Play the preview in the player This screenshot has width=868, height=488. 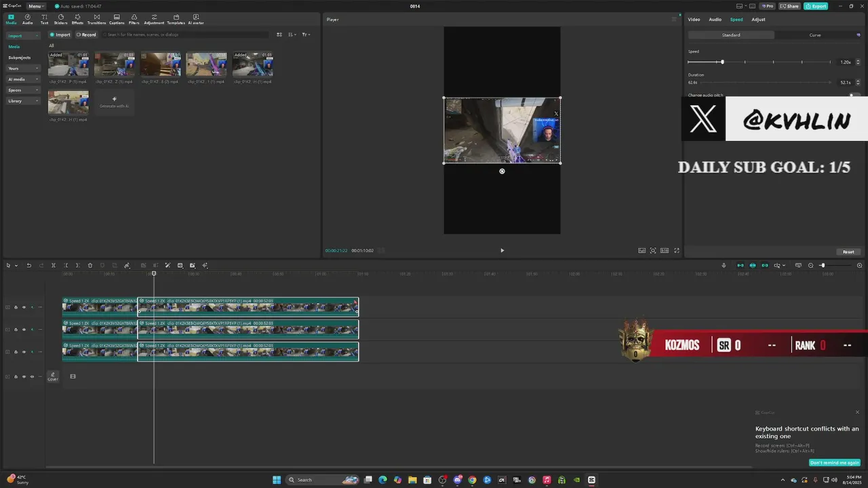[502, 250]
